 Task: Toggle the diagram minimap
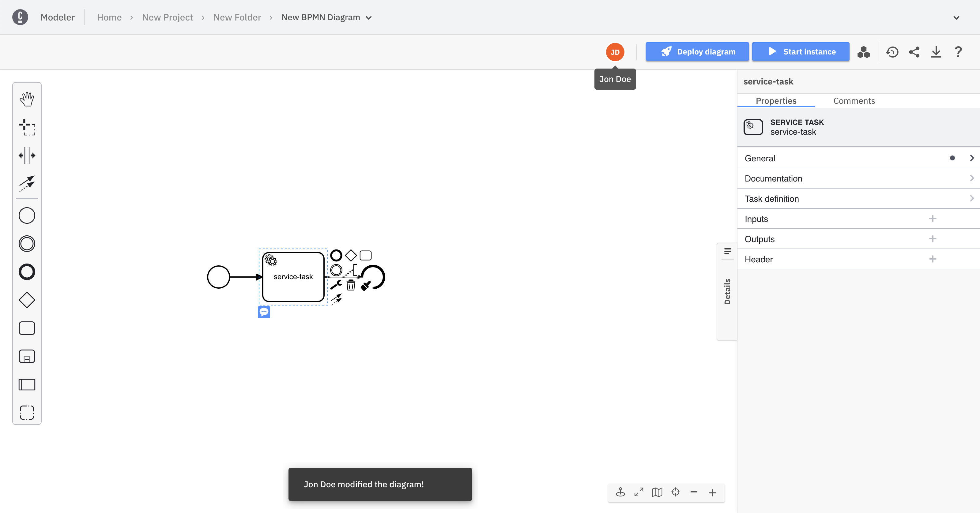pyautogui.click(x=657, y=492)
